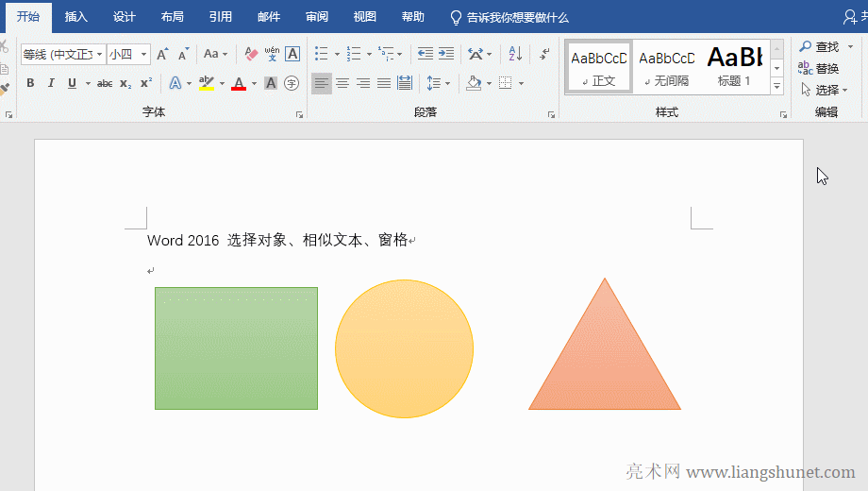Open font name dropdown
868x491 pixels.
tap(100, 55)
